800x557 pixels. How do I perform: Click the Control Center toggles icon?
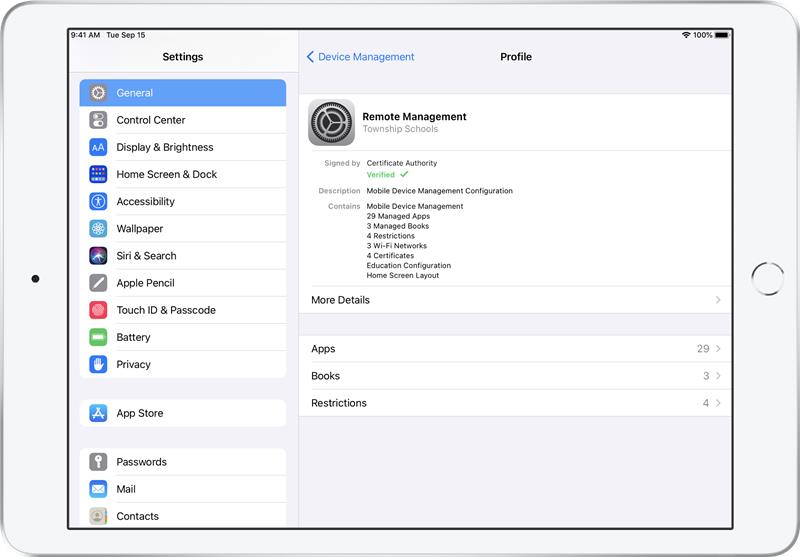98,120
